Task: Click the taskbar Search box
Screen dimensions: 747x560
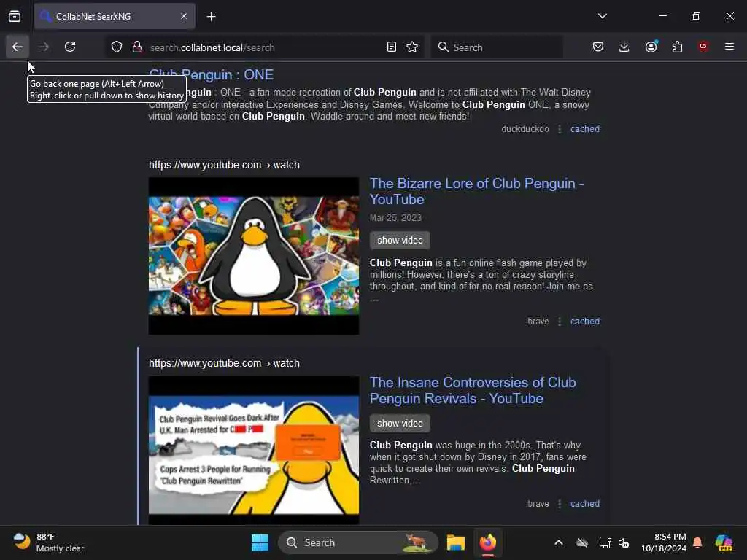Action: (x=357, y=542)
